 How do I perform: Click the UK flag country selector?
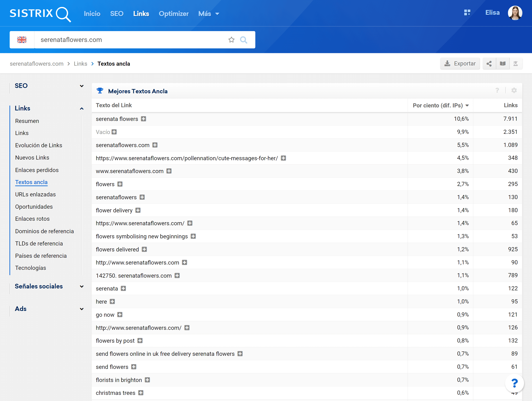point(22,40)
